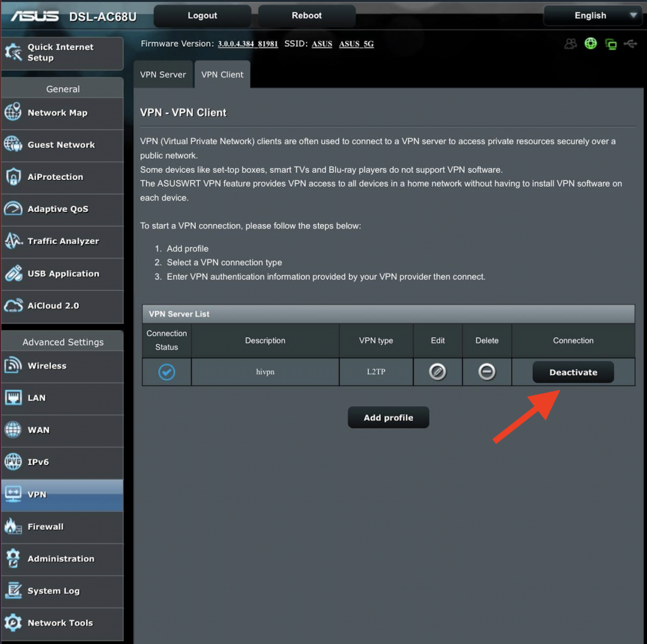Open Traffic Analyzer from sidebar
The width and height of the screenshot is (647, 644).
click(62, 241)
